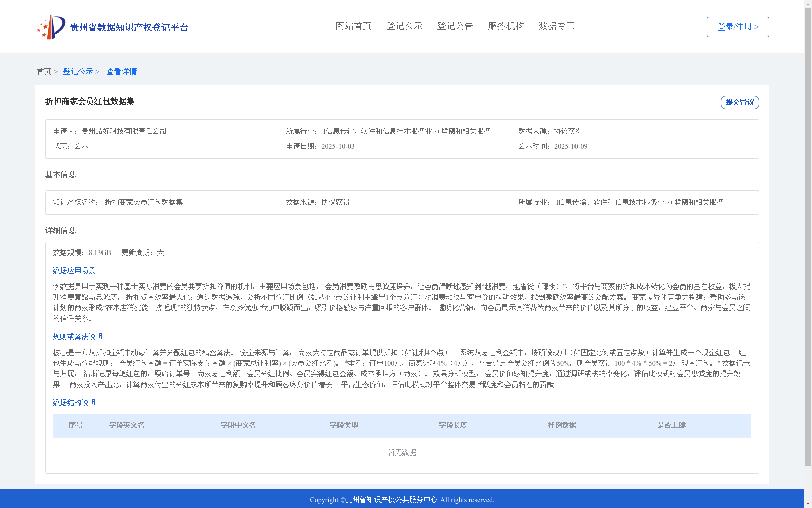This screenshot has height=508, width=812.
Task: Go to the 登记公示 navigation item
Action: tap(404, 26)
